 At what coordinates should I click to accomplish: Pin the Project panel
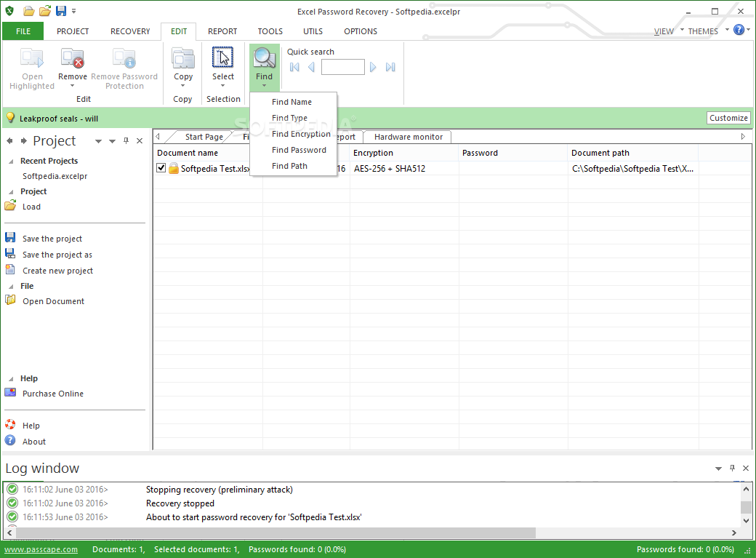pyautogui.click(x=126, y=141)
